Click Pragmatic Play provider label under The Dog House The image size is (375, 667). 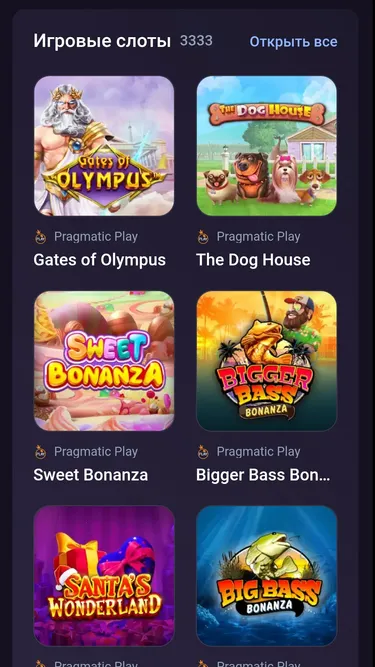pos(259,237)
